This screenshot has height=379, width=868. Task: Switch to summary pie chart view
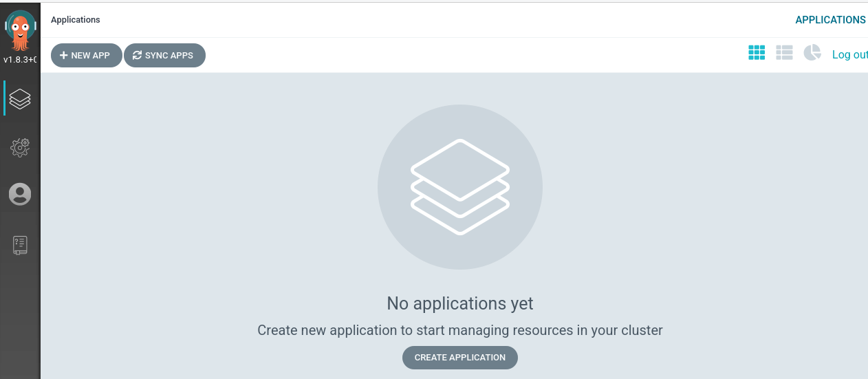[x=812, y=53]
